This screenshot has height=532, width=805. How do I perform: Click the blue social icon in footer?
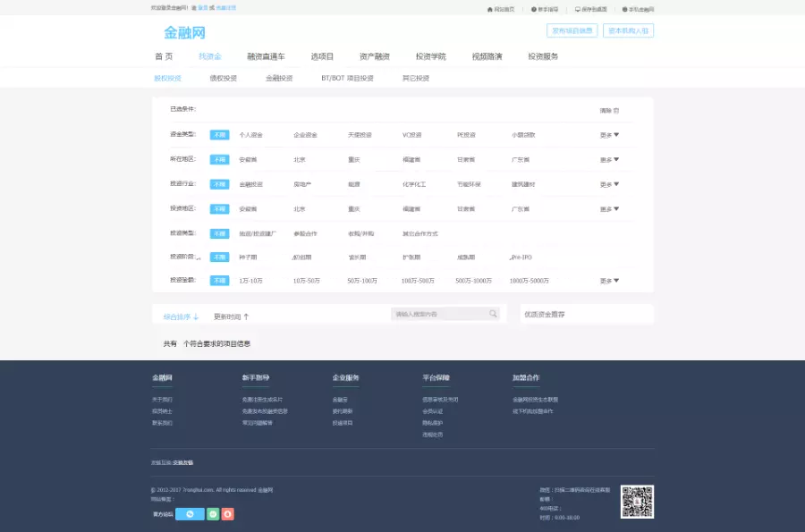190,513
